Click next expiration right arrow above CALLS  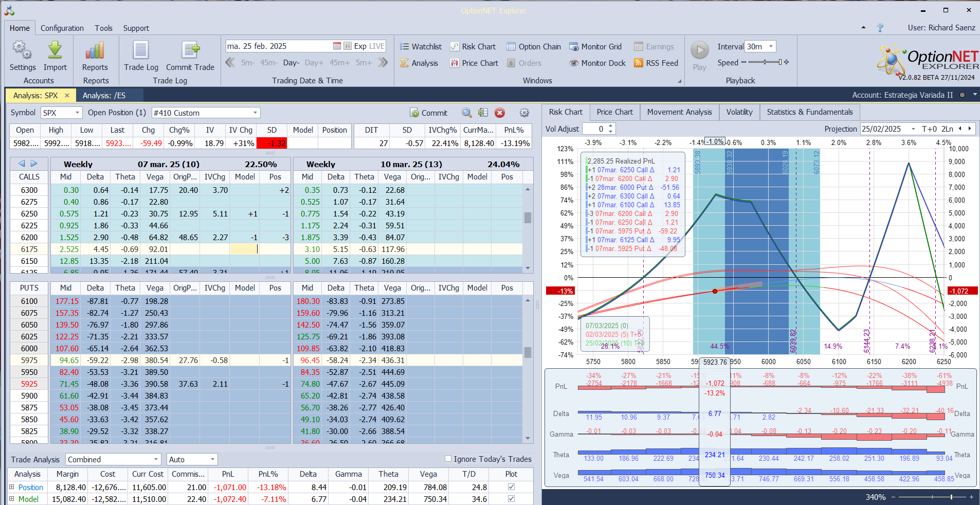tap(34, 164)
